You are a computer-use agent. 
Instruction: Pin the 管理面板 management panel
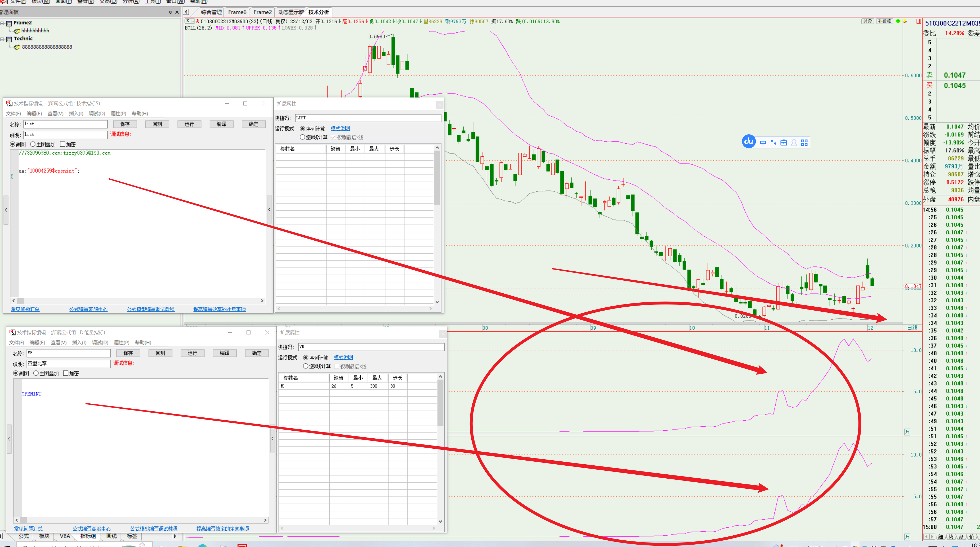pos(170,12)
